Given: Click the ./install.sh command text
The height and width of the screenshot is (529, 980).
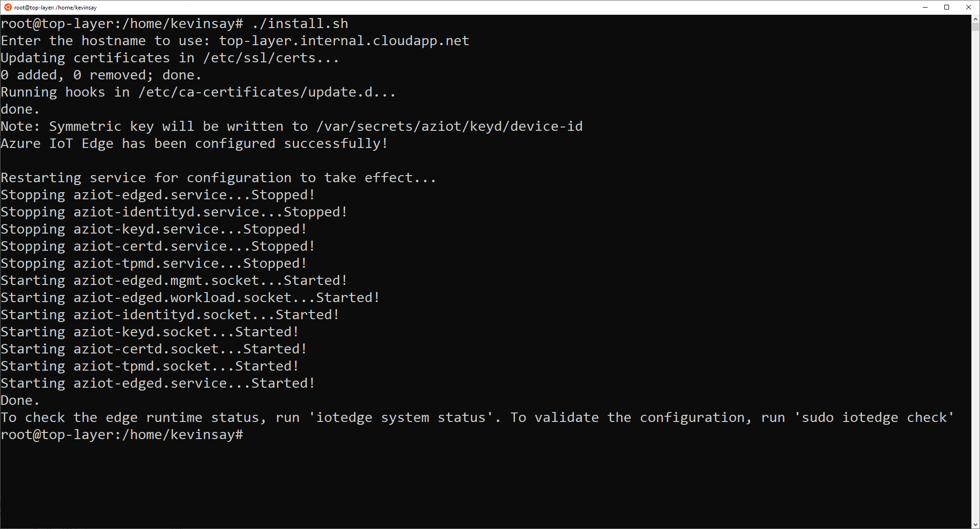Looking at the screenshot, I should [300, 23].
